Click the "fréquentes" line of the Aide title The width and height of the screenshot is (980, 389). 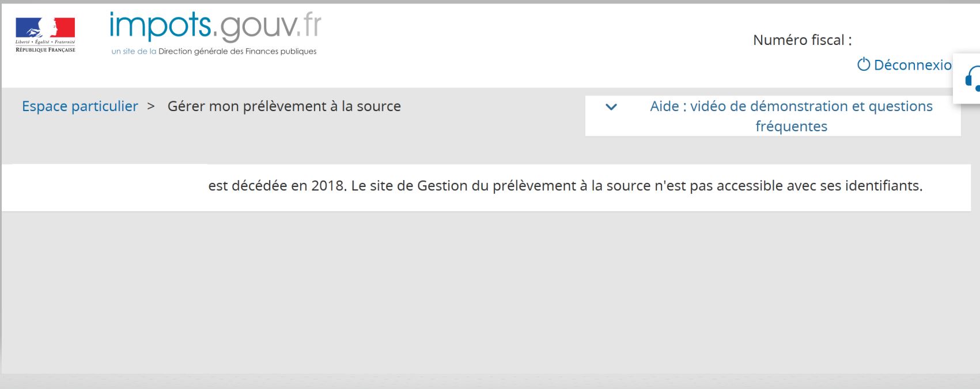click(x=791, y=127)
